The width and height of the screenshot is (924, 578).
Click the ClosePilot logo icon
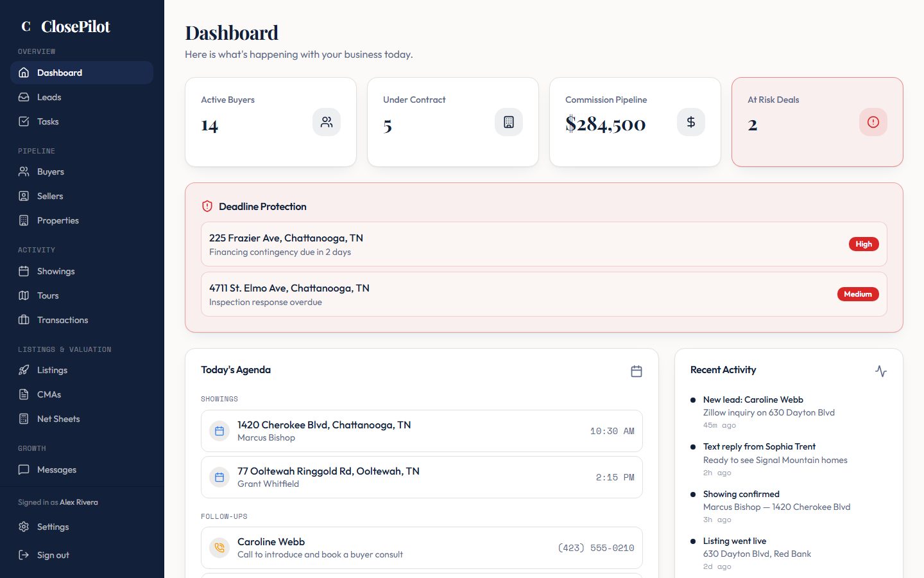(26, 26)
